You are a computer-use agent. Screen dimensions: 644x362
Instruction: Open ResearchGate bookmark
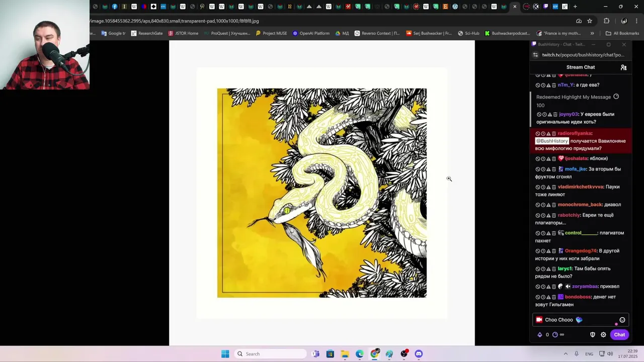coord(147,34)
